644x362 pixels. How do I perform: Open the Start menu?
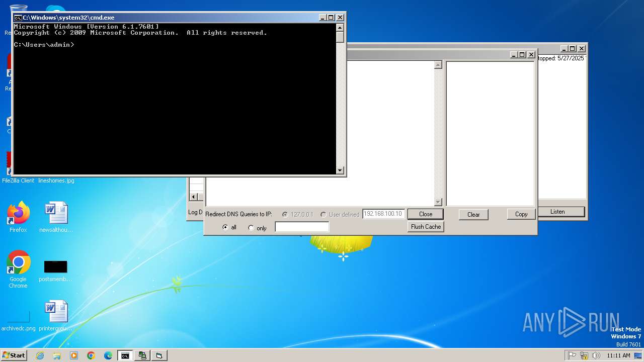14,355
